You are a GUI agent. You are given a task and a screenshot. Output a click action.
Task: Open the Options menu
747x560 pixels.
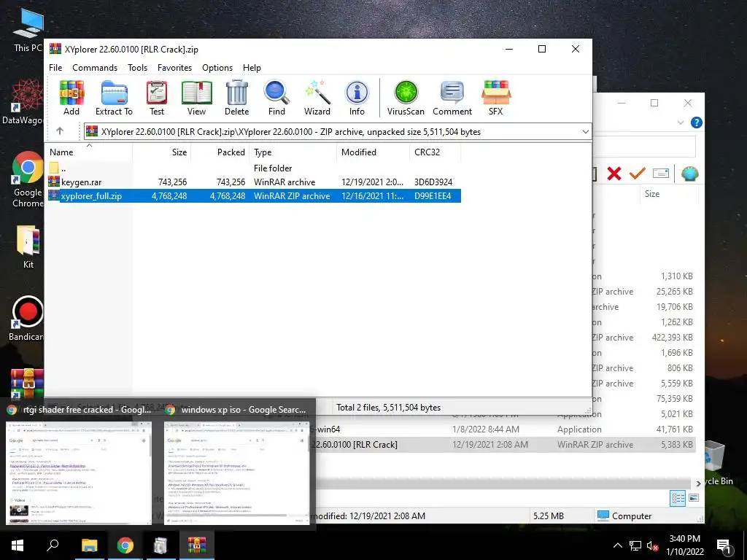click(x=217, y=68)
